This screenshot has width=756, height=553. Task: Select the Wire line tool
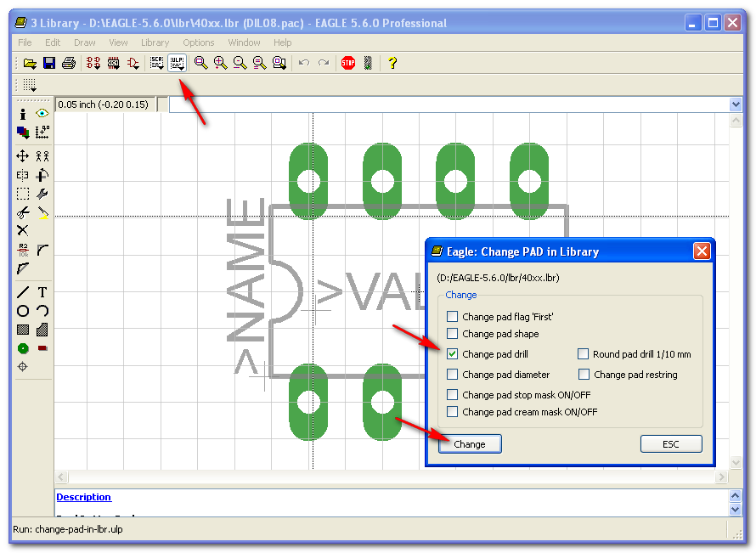pyautogui.click(x=23, y=292)
